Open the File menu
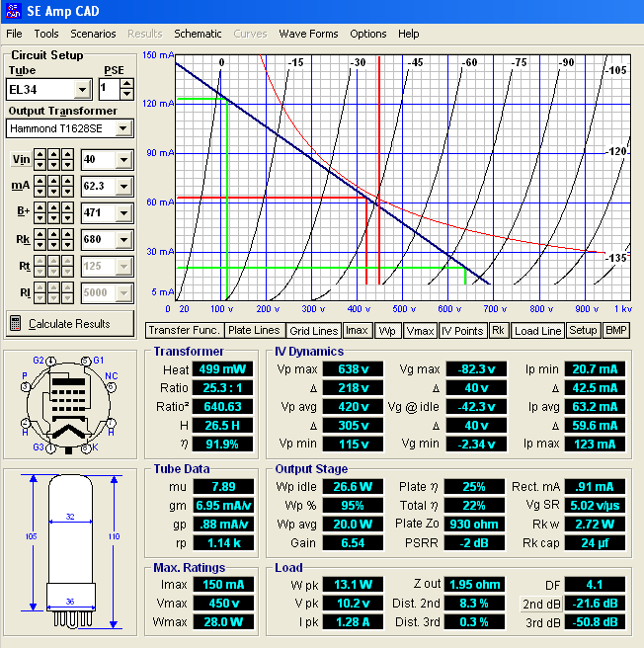The height and width of the screenshot is (648, 644). [14, 34]
